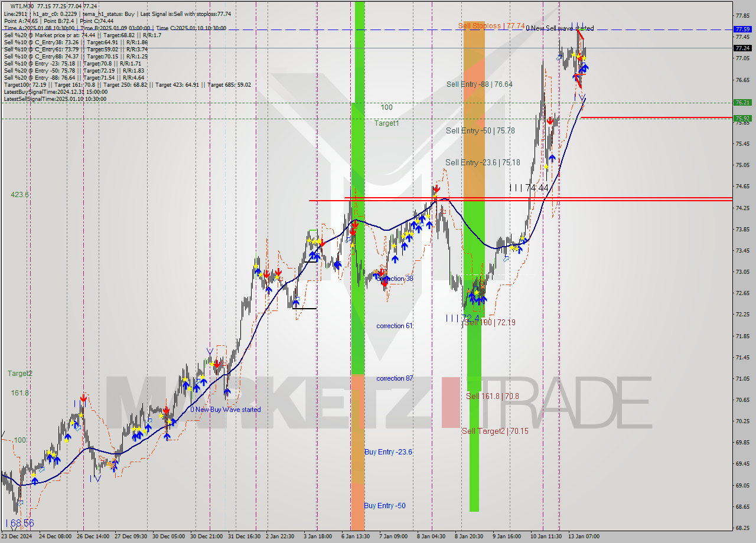Screen dimensions: 756x543
Task: Select the 'Buy Entry -50' label
Action: click(384, 506)
